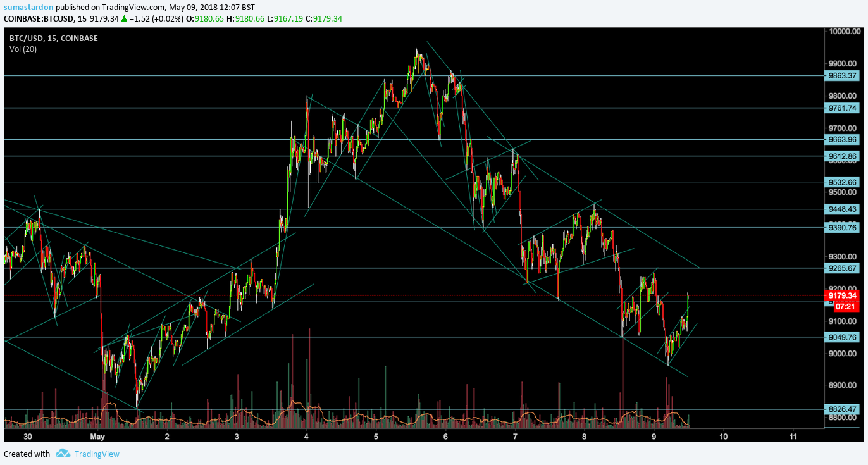
Task: Open the TradingView link in the footer
Action: coord(97,454)
